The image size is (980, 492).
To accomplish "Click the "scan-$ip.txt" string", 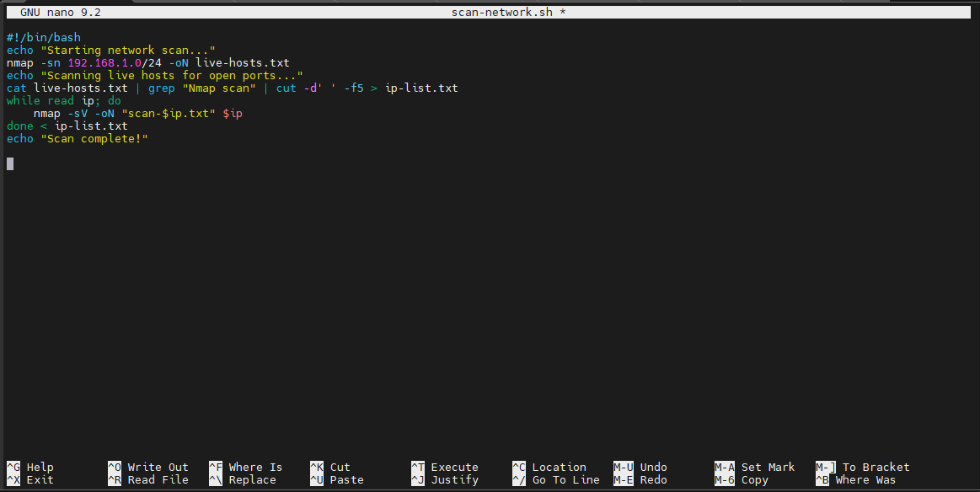I will click(x=169, y=113).
